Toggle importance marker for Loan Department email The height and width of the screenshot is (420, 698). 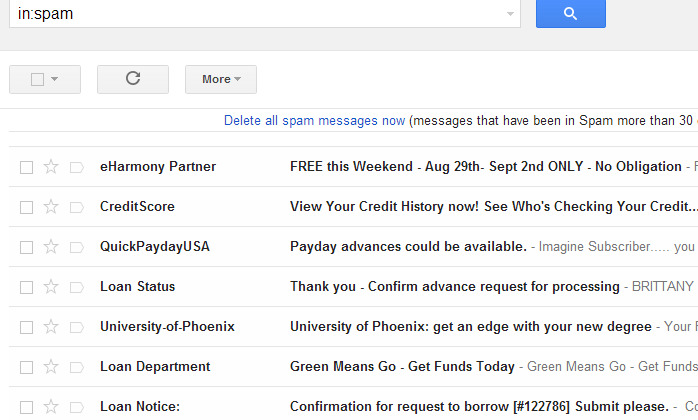point(77,367)
